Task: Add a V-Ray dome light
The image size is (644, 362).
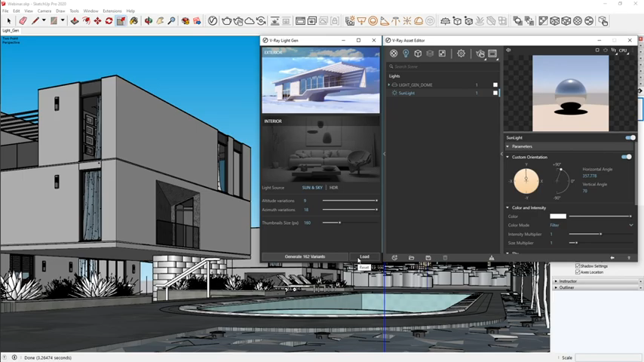Action: point(419,20)
